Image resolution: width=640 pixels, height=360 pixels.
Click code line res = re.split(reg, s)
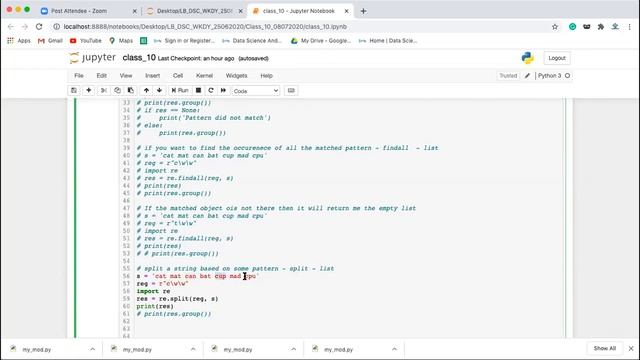(177, 299)
